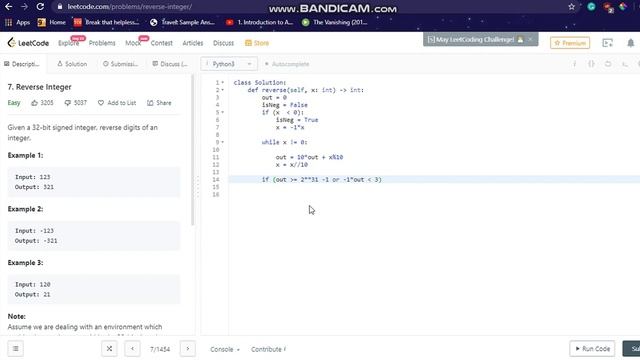Screen dimensions: 640x360
Task: Open the 'Break that helpless...' bookmark
Action: (107, 22)
